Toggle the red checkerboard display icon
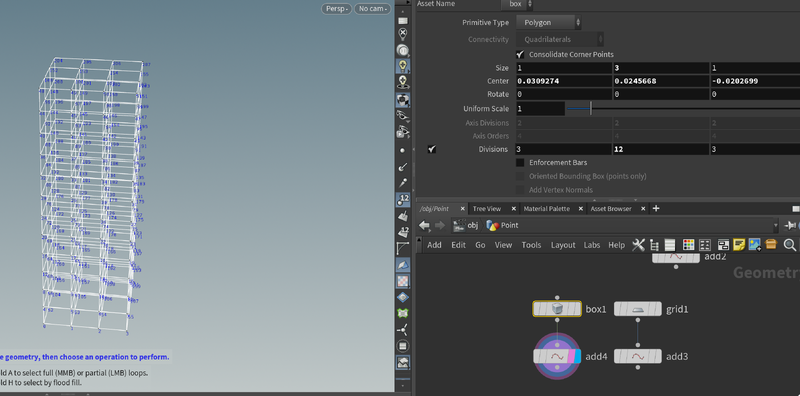Viewport: 800px width, 396px height. click(403, 281)
